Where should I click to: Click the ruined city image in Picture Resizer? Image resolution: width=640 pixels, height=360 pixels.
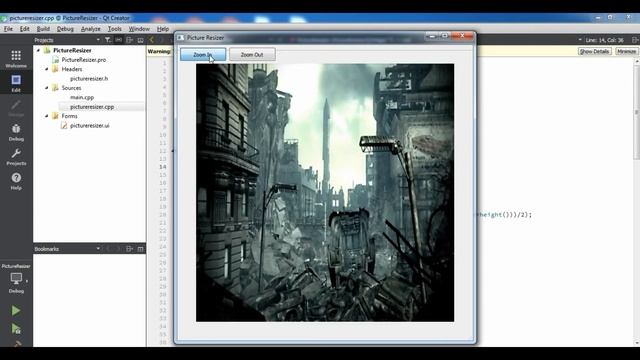pyautogui.click(x=325, y=193)
